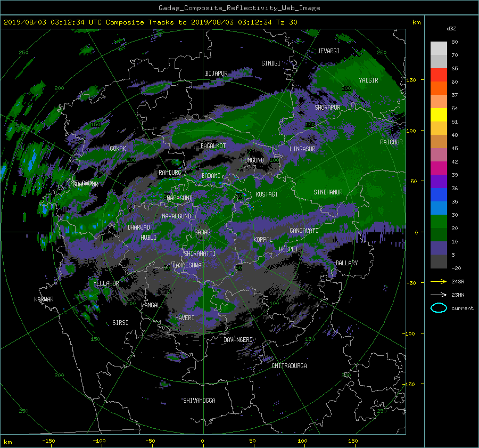Click the dBZ legend heading
Screen dimensions: 479x448
[451, 28]
